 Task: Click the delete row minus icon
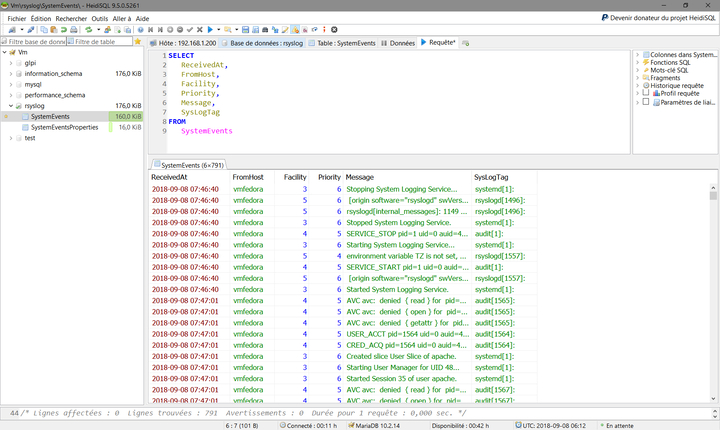[x=180, y=29]
